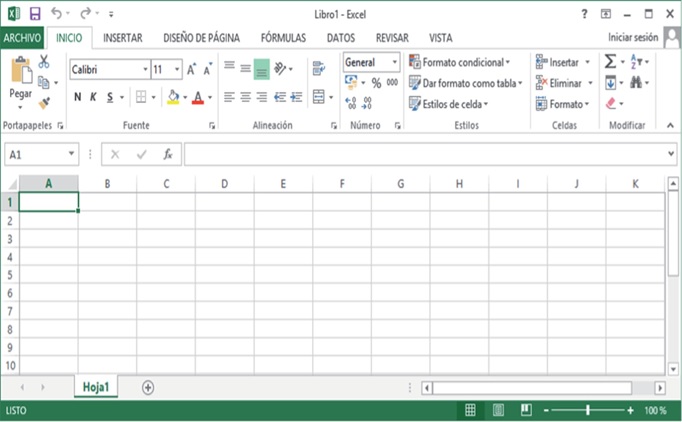Viewport: 682px width, 422px height.
Task: Decrease font size with the smaller A icon
Action: coord(208,69)
